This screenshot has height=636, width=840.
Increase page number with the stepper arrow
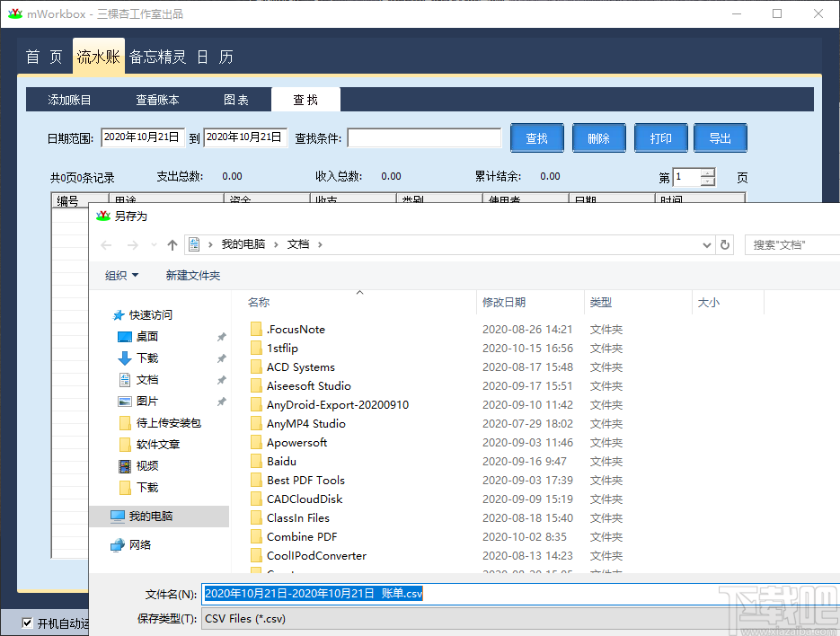point(708,172)
